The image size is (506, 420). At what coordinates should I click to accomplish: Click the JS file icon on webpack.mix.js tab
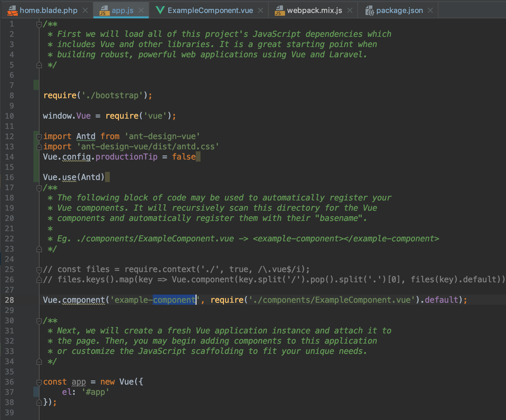280,11
